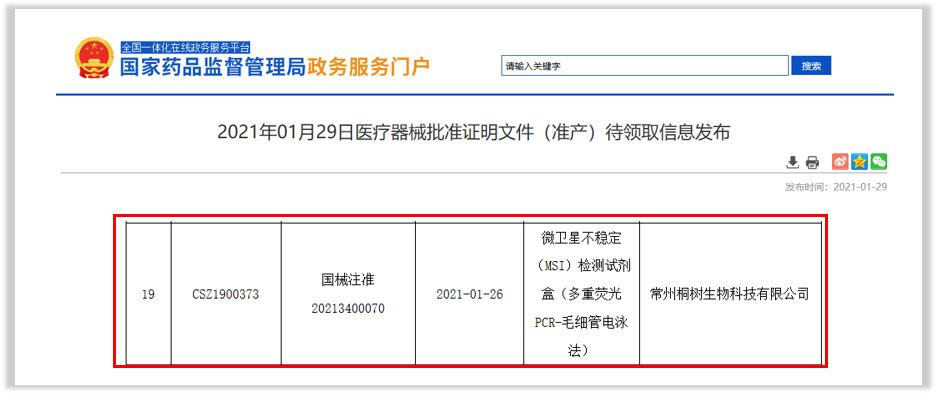
Task: Click the print icon
Action: coord(812,162)
